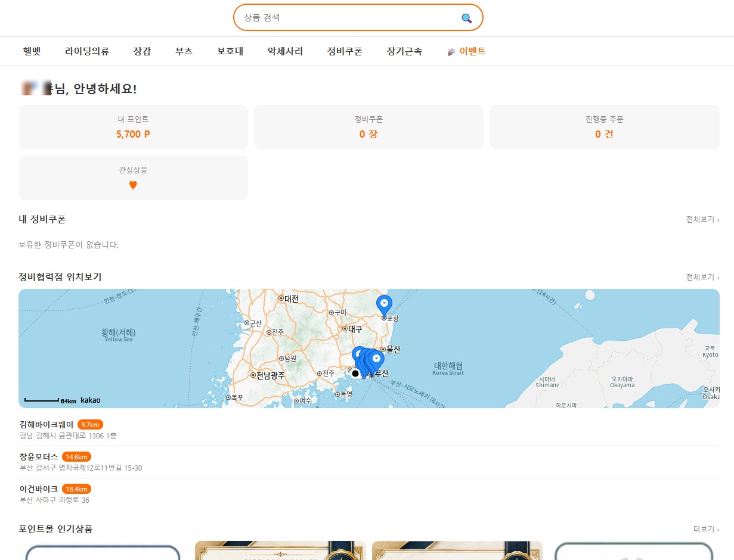734x560 pixels.
Task: Click the kakao logo on the map
Action: click(x=90, y=400)
